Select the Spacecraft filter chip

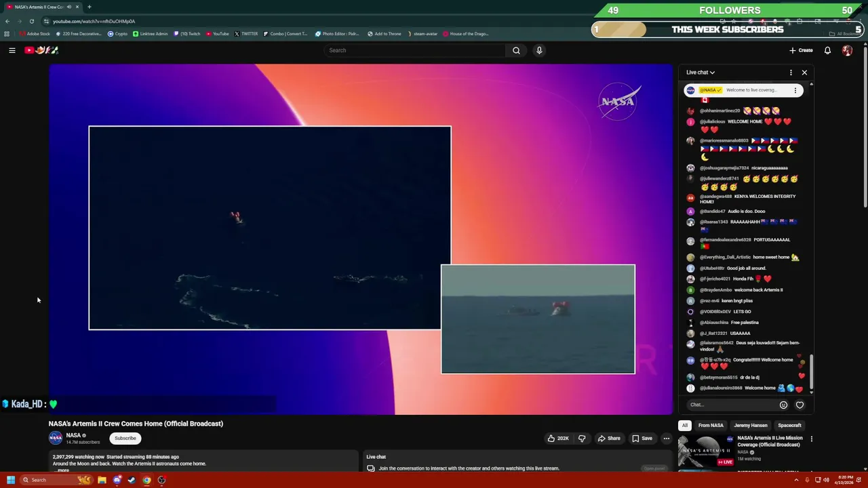pos(789,425)
